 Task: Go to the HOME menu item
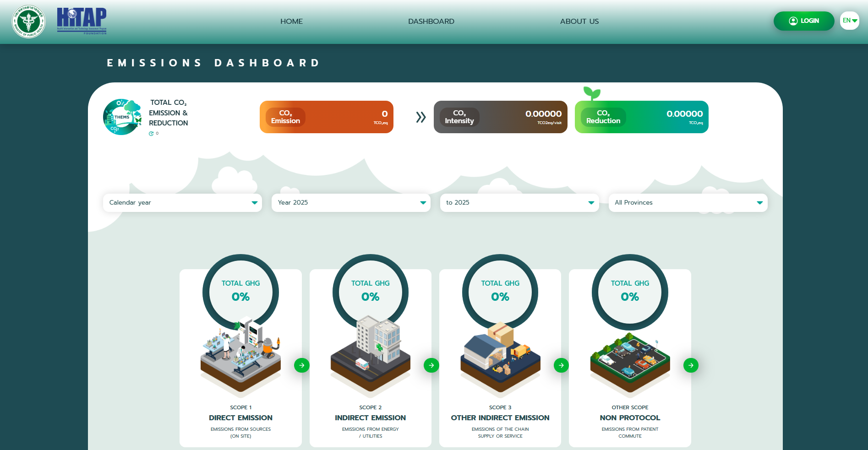coord(291,22)
